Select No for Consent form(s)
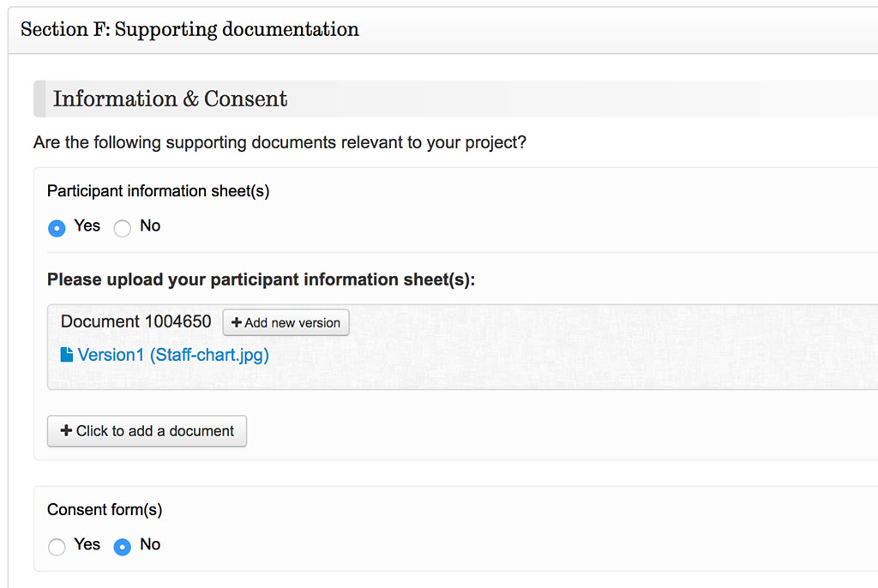 click(x=122, y=547)
